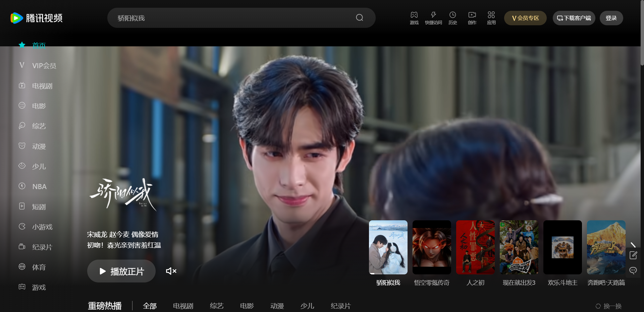
Task: View watch history via 历史 icon
Action: coord(453,18)
